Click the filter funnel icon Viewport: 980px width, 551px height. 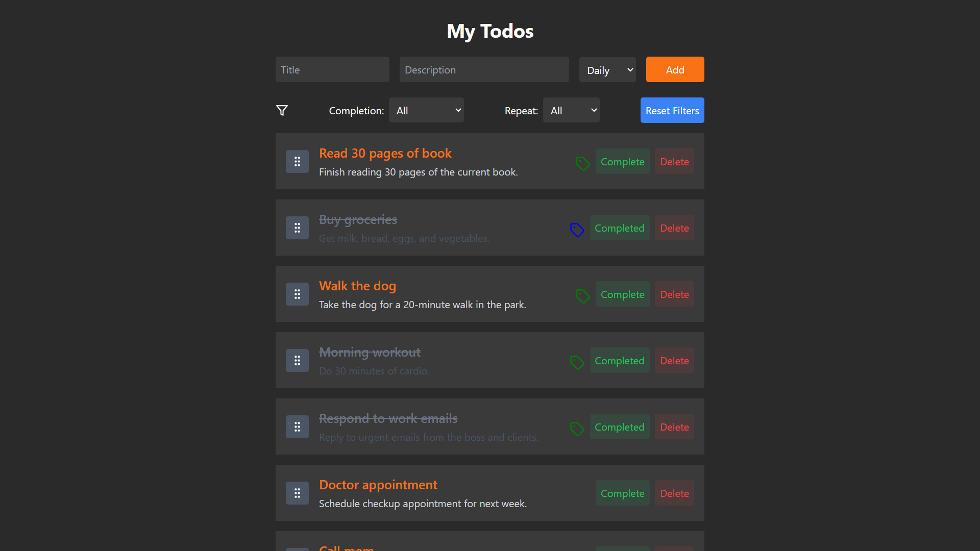coord(282,110)
